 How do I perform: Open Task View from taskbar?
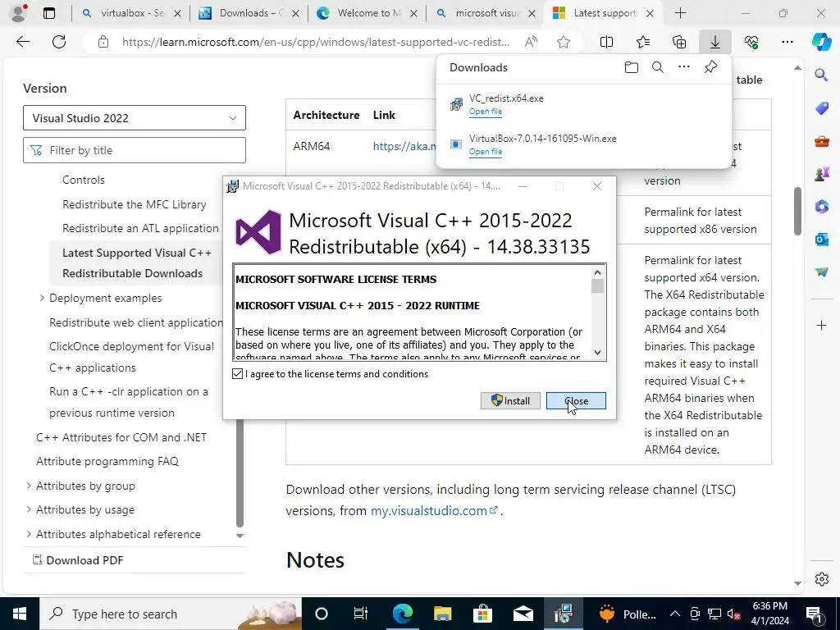click(361, 614)
